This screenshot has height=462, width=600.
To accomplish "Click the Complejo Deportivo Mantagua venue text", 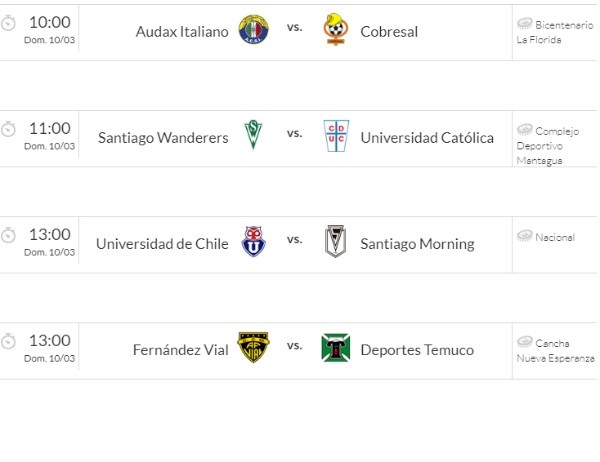I will click(x=548, y=146).
